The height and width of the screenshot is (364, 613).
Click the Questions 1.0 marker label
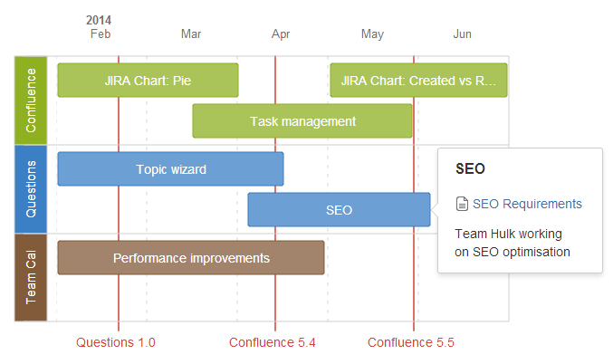(x=116, y=342)
